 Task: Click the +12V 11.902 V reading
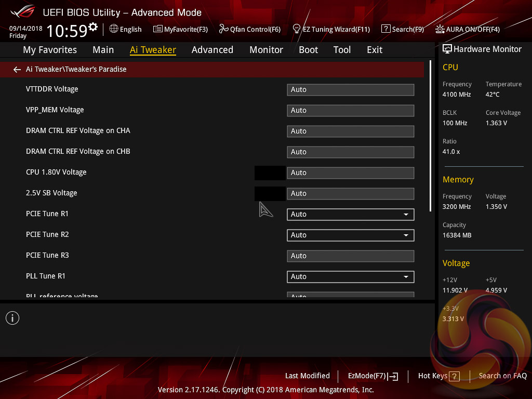tap(455, 290)
